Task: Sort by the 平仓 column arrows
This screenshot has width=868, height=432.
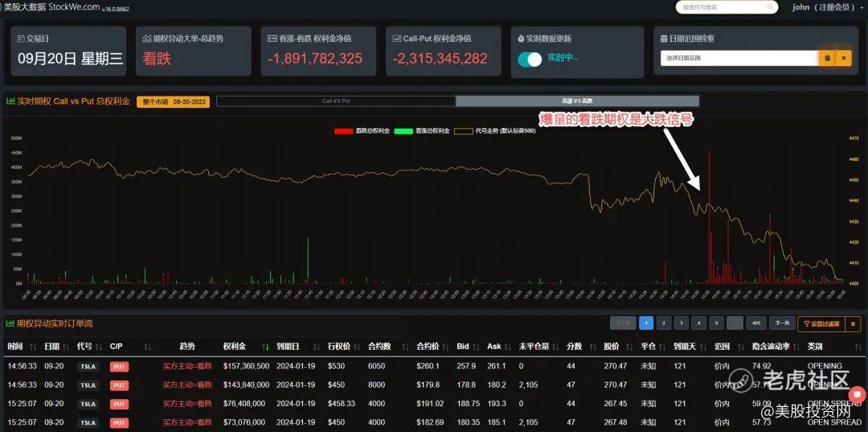Action: 663,347
